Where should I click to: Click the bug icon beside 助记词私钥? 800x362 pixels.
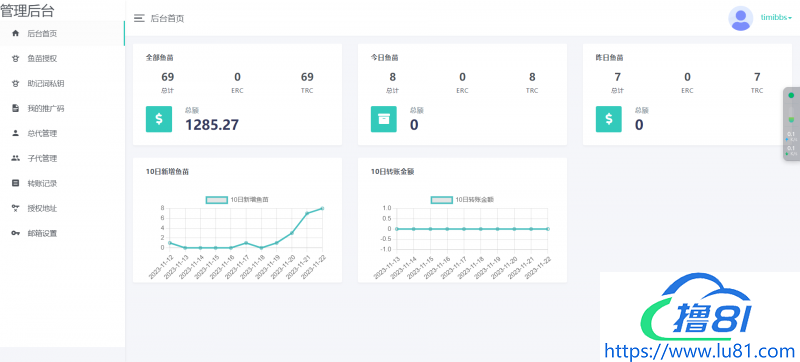(15, 84)
